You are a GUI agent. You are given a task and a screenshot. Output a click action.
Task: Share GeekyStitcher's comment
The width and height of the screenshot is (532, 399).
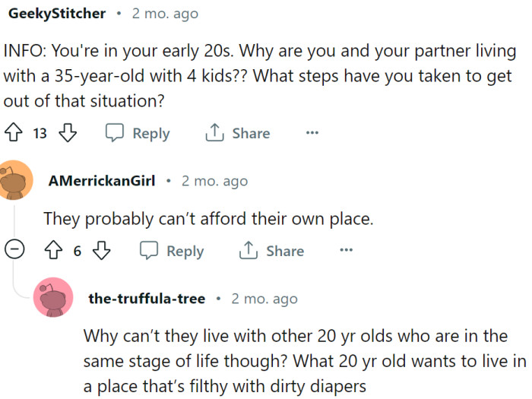click(237, 133)
